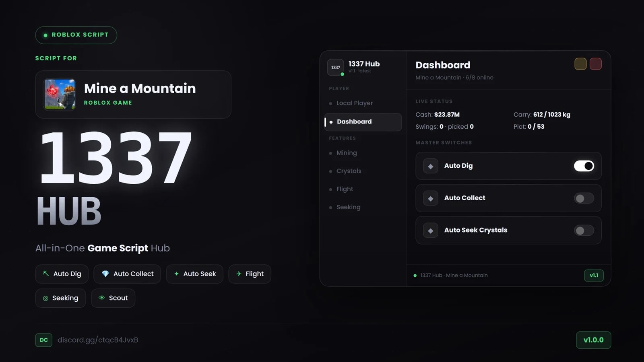
Task: Click the Auto Dig feature chip
Action: (x=62, y=274)
